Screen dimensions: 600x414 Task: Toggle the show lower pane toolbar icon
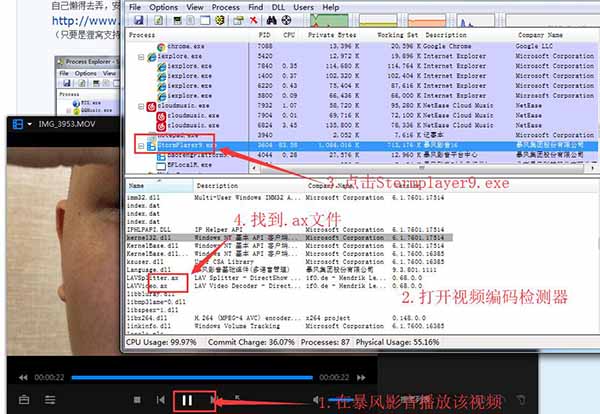coord(205,20)
